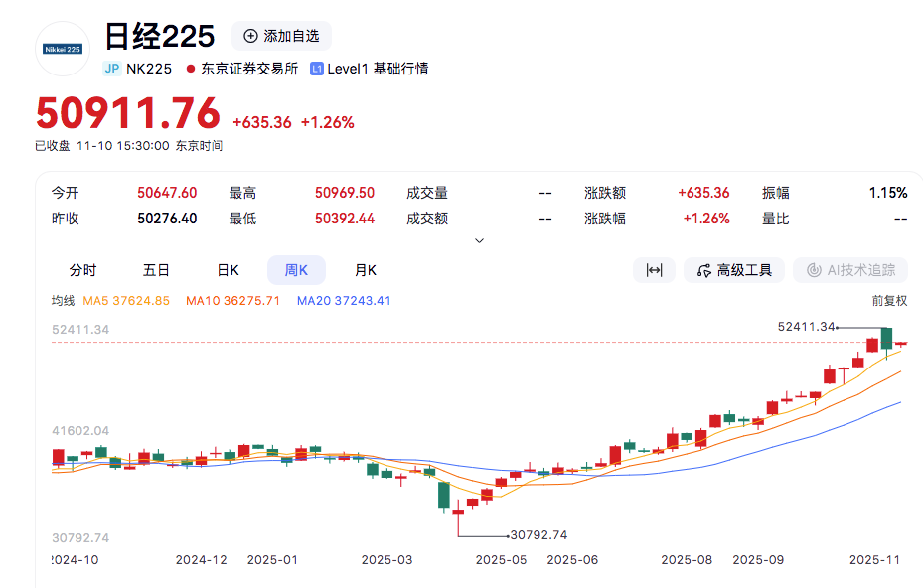Click the 30792.74 low price marker
The image size is (923, 588).
538,535
